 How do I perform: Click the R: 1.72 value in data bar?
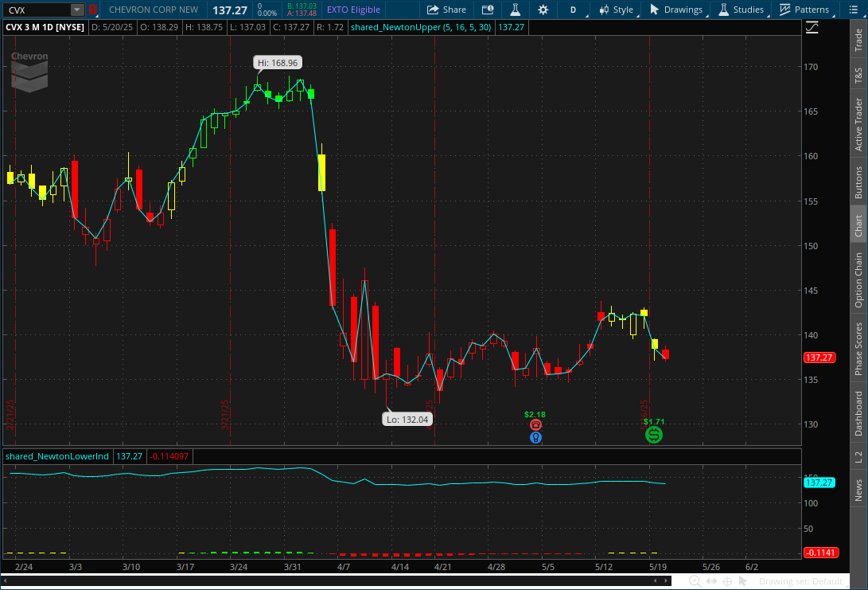click(330, 27)
